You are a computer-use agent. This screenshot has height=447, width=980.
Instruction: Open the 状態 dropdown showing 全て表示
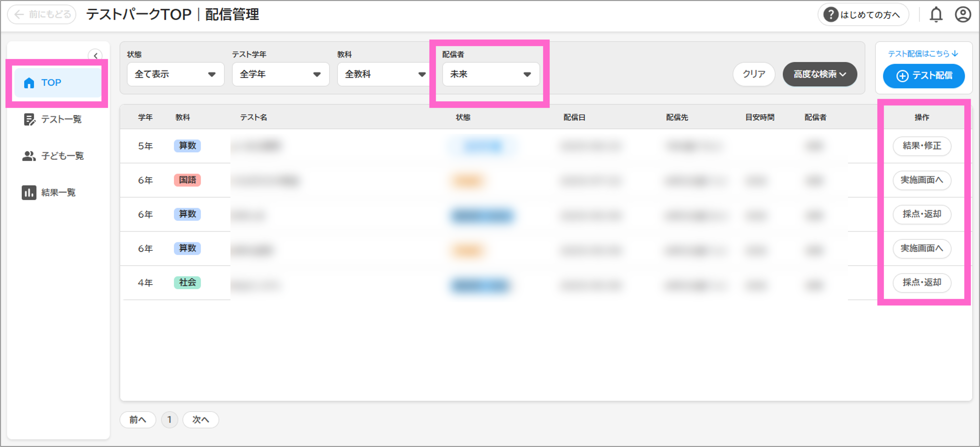(175, 74)
